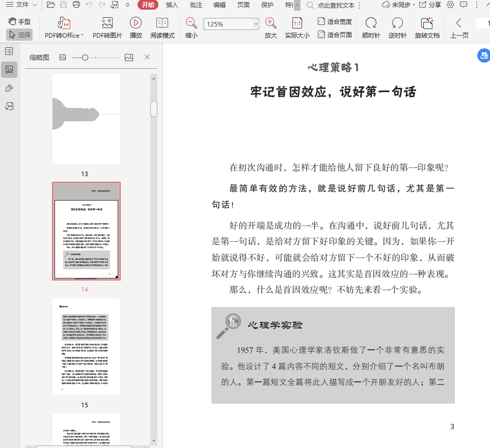Switch to the 批注 tab
This screenshot has width=490, height=448.
[x=196, y=5]
